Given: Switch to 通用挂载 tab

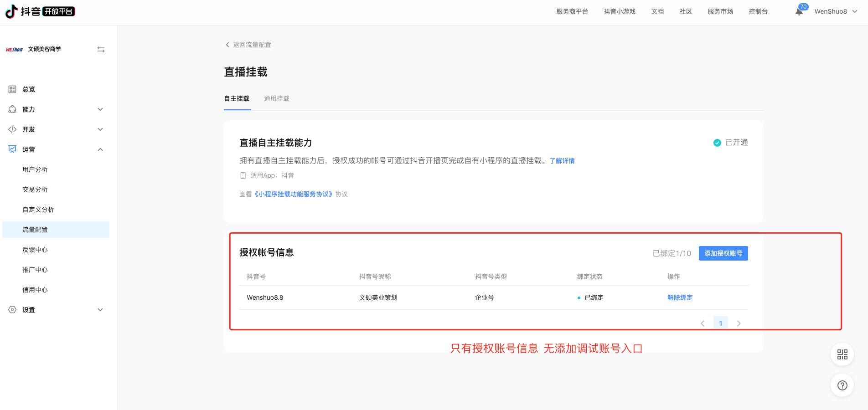Looking at the screenshot, I should point(276,98).
